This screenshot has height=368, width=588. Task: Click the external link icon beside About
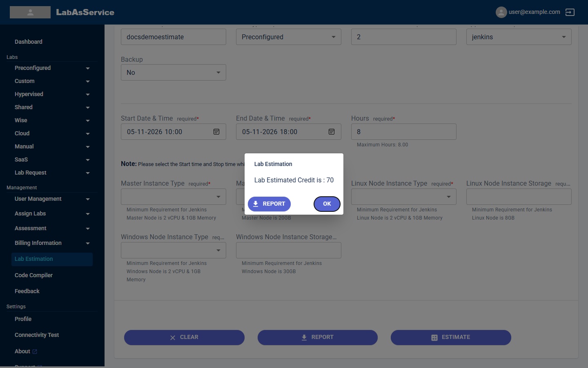click(35, 352)
